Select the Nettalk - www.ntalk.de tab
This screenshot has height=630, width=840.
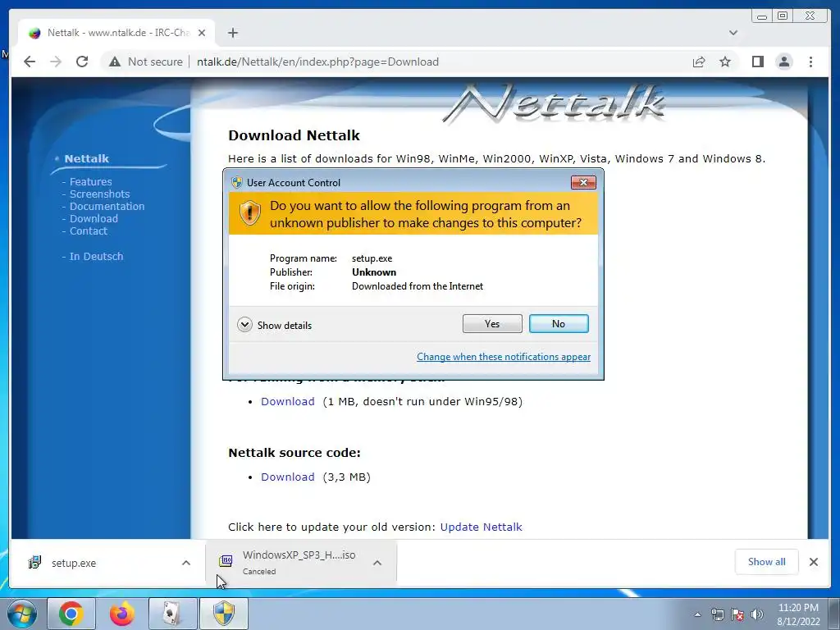point(116,33)
